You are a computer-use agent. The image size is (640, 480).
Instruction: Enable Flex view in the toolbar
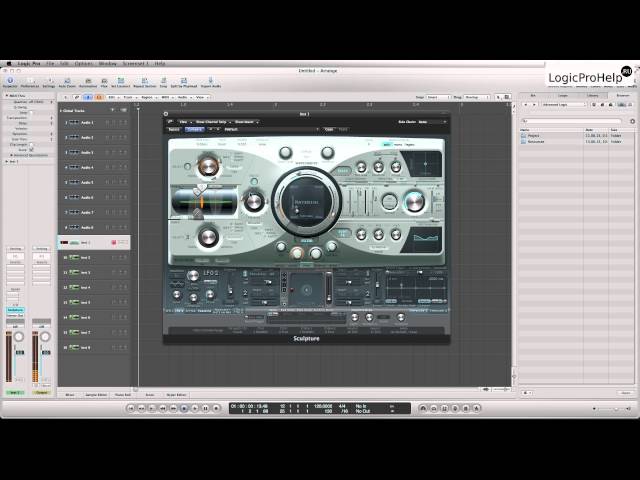pos(104,81)
